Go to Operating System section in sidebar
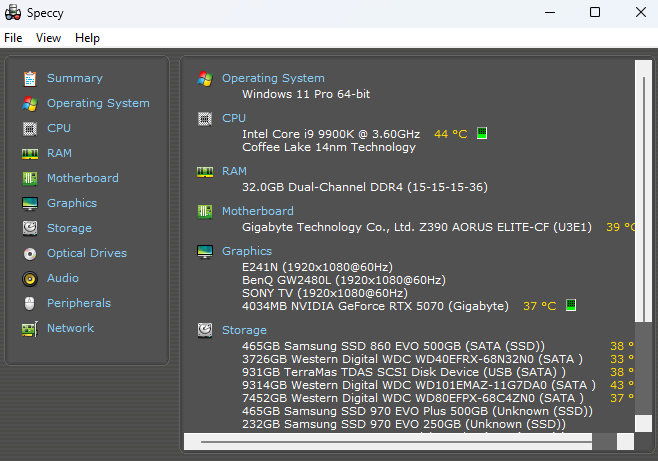Viewport: 658px width, 461px height. [x=98, y=103]
